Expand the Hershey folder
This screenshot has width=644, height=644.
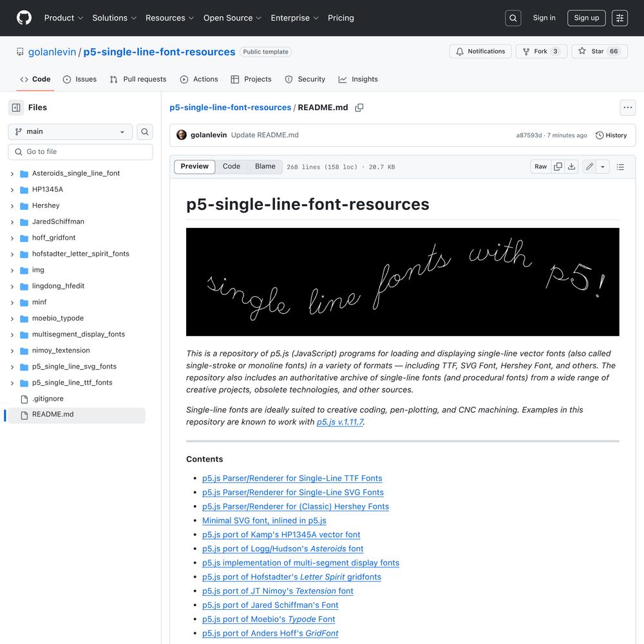tap(12, 206)
